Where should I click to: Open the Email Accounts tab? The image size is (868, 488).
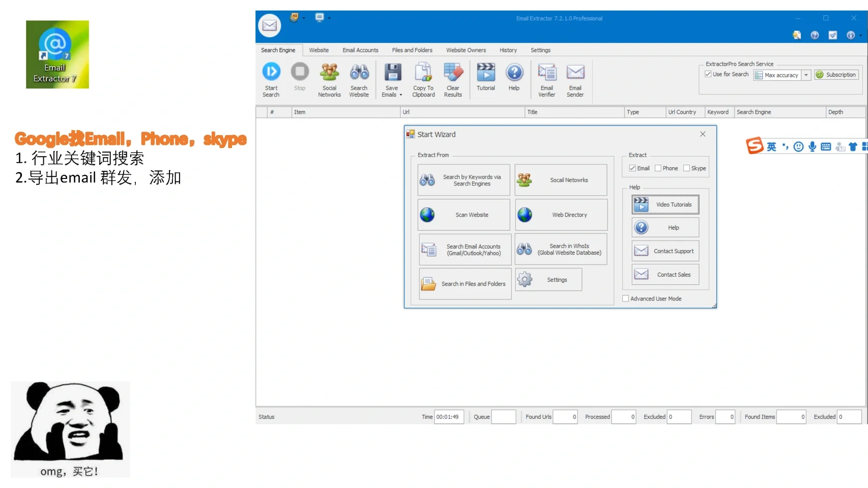[360, 50]
